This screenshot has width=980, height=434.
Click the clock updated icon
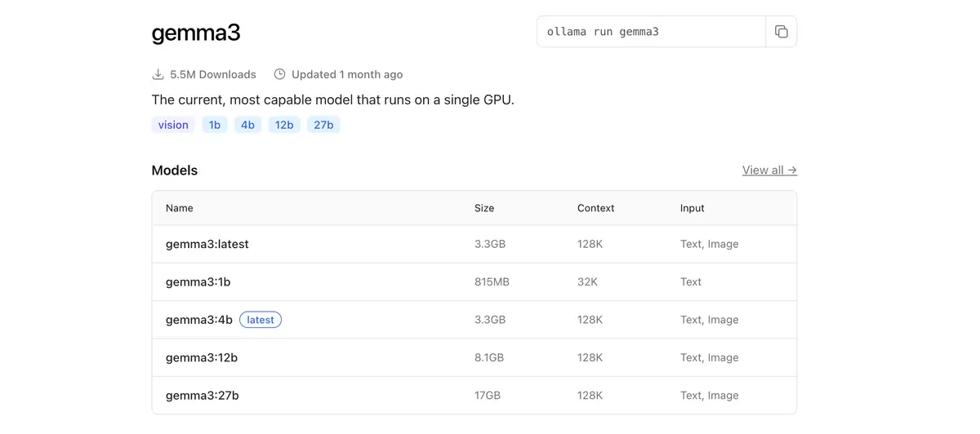pyautogui.click(x=279, y=74)
